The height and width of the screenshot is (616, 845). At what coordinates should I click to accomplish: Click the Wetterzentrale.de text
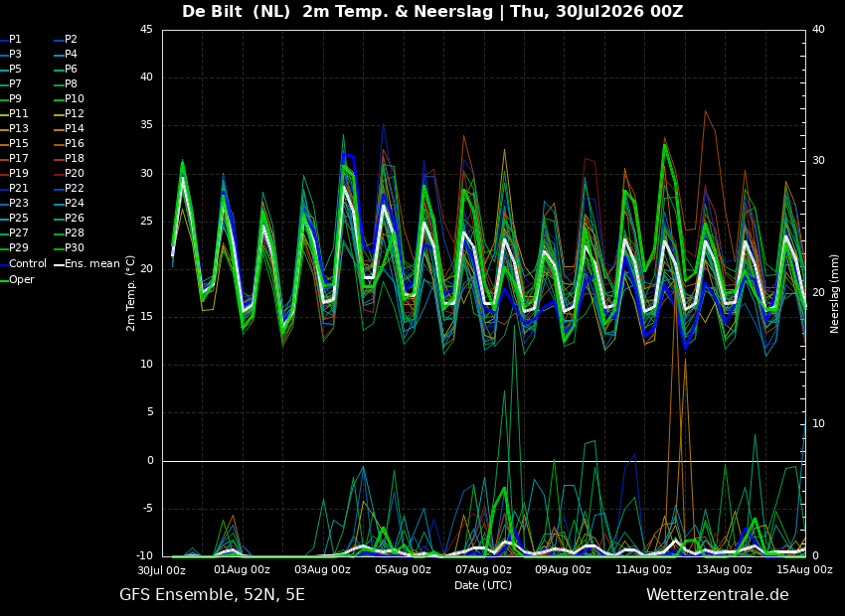coord(718,595)
